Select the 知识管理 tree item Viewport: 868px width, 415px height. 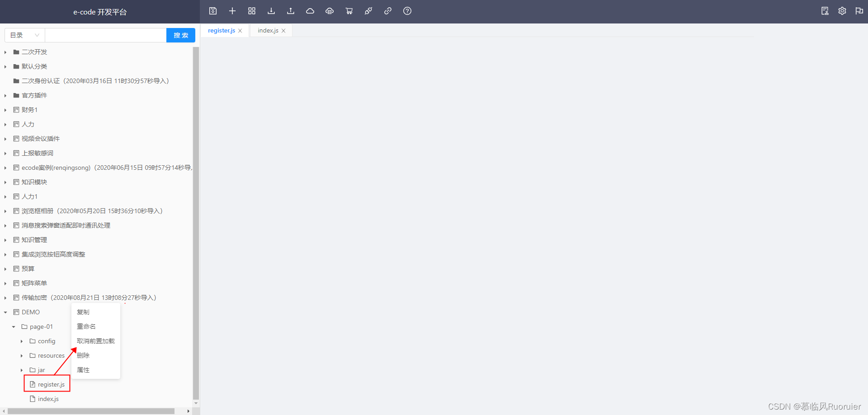coord(34,240)
